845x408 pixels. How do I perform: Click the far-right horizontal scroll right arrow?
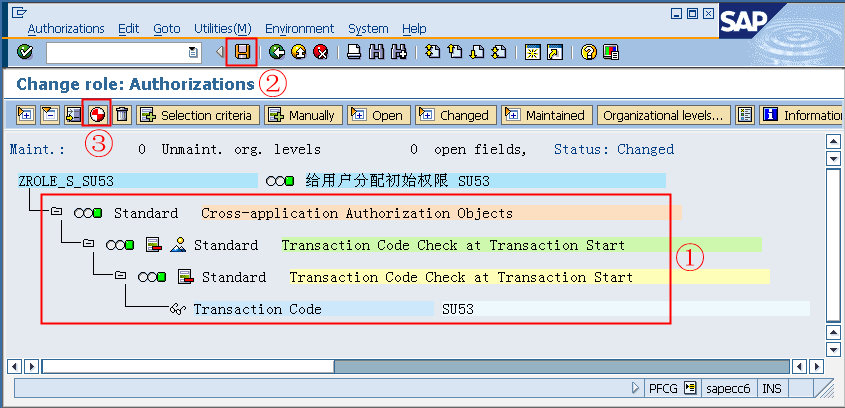click(816, 367)
